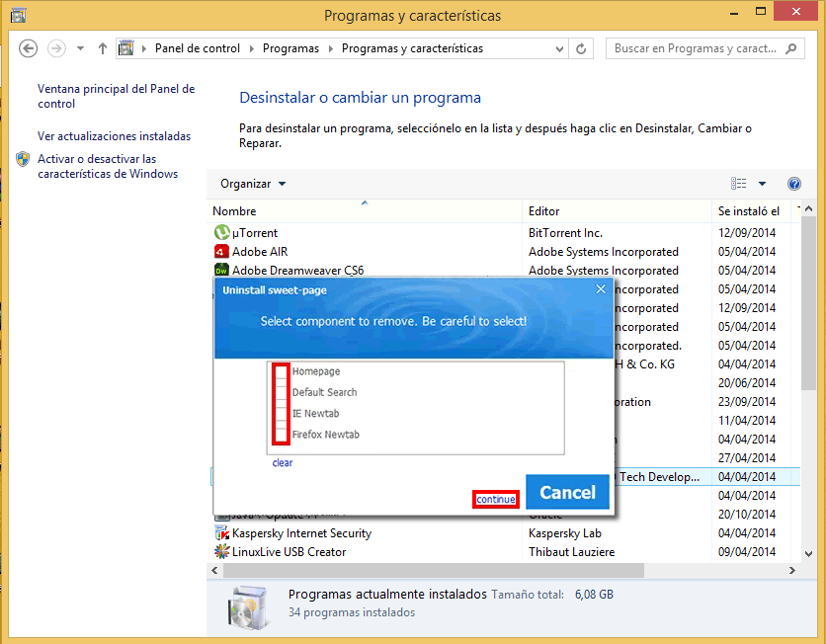Expand the chevron after Panel de control
The width and height of the screenshot is (826, 644).
click(x=252, y=48)
